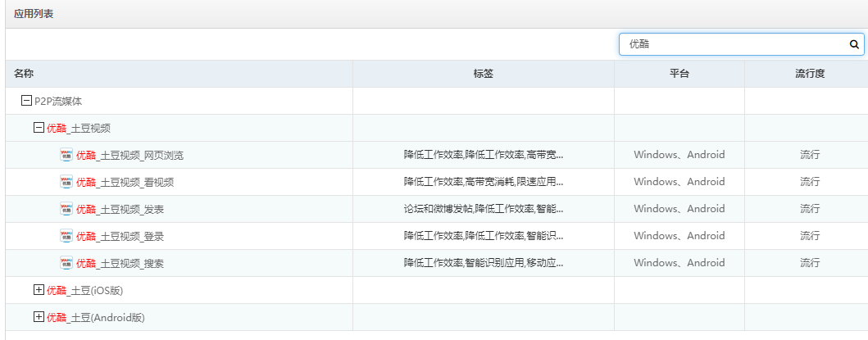Click 流行 value in 搜索 row

810,263
